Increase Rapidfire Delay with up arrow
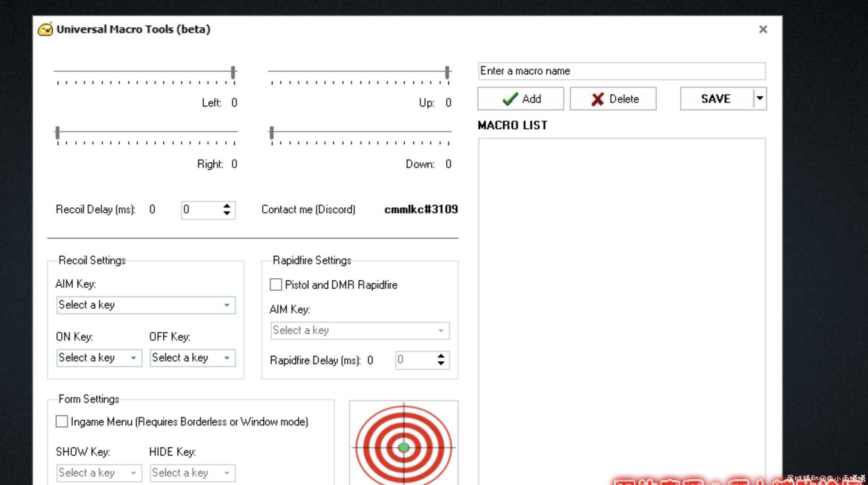 (441, 356)
